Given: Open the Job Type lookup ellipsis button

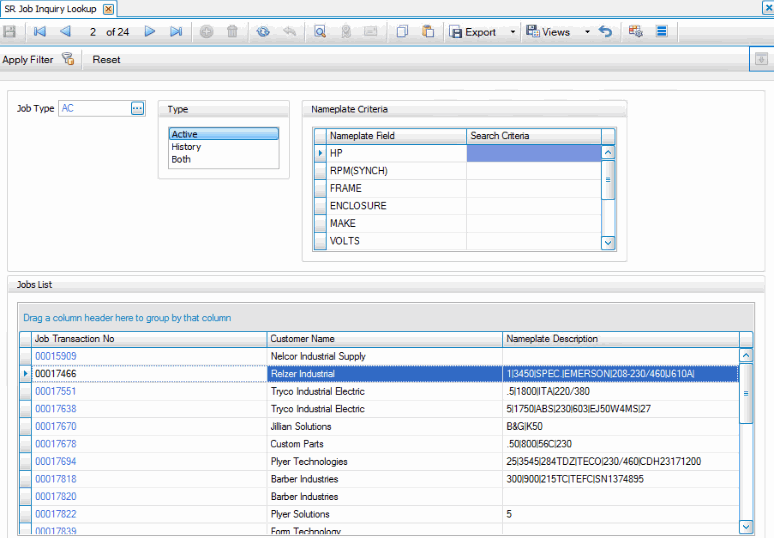Looking at the screenshot, I should pos(138,108).
